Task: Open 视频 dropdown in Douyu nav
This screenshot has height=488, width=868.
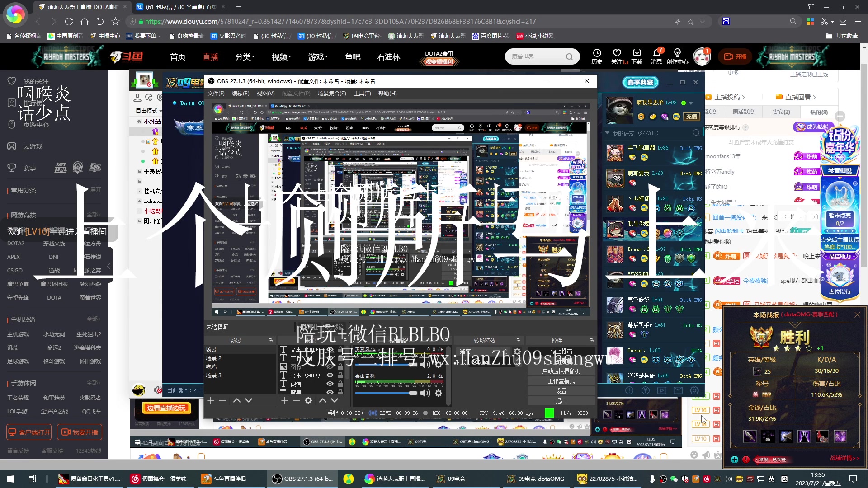Action: click(281, 57)
